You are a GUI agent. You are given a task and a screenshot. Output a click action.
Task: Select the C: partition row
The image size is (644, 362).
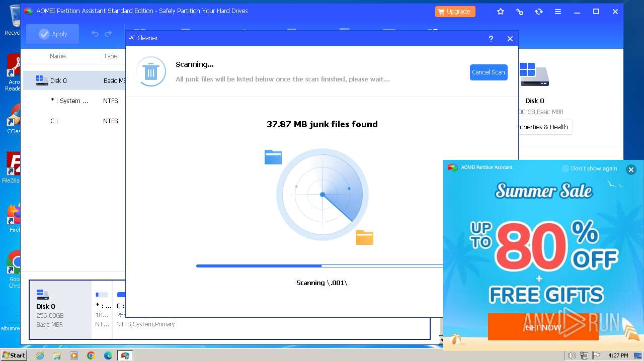74,121
